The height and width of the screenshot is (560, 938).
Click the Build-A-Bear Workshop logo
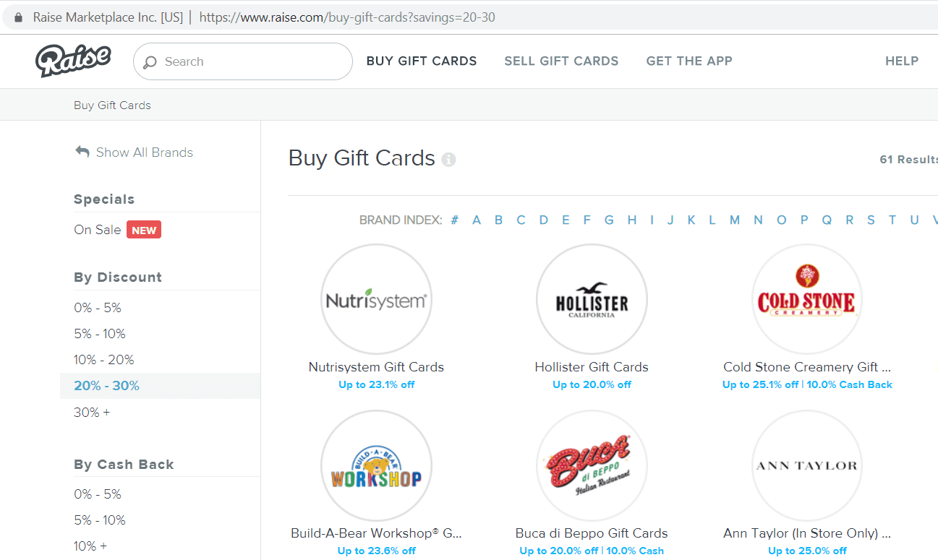pos(376,466)
